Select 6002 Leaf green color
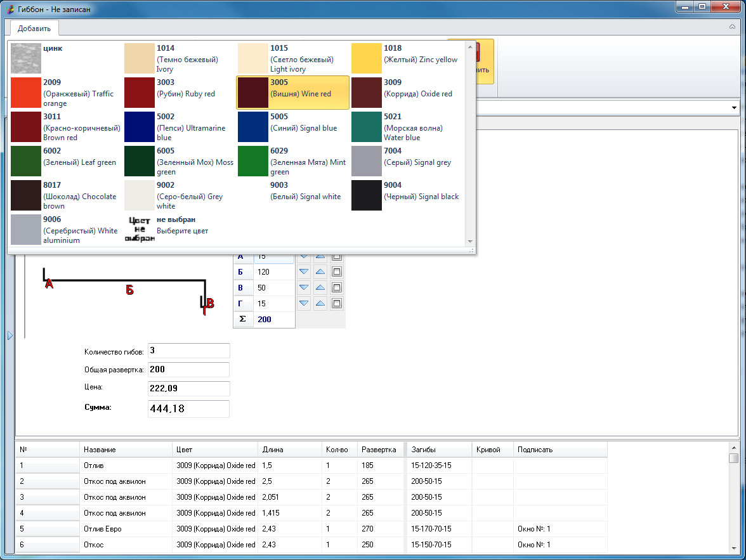The height and width of the screenshot is (560, 746). pos(65,161)
